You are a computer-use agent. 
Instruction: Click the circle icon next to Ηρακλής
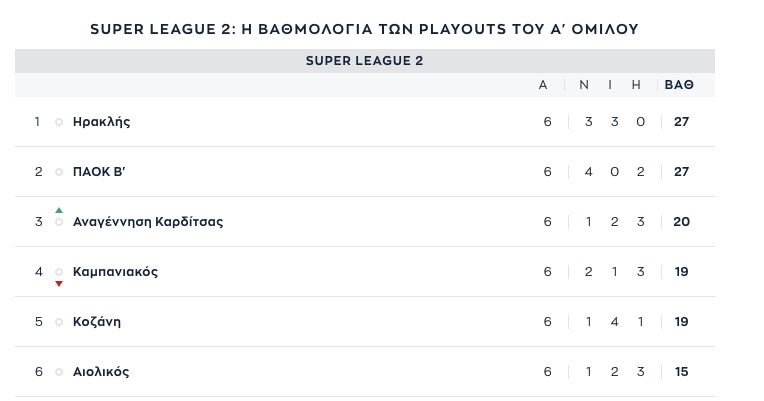click(59, 122)
